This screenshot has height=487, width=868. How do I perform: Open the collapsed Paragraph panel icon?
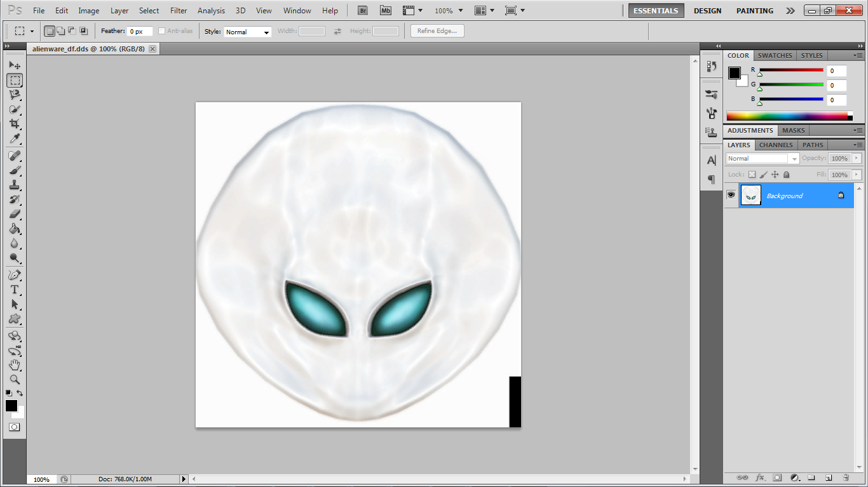pyautogui.click(x=712, y=179)
